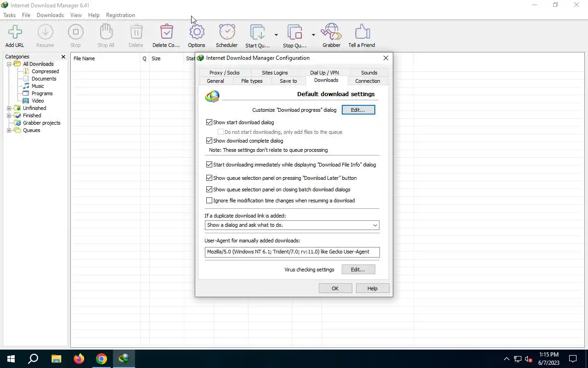Viewport: 588px width, 368px height.
Task: Select Grabber projects in the tree
Action: pos(41,123)
